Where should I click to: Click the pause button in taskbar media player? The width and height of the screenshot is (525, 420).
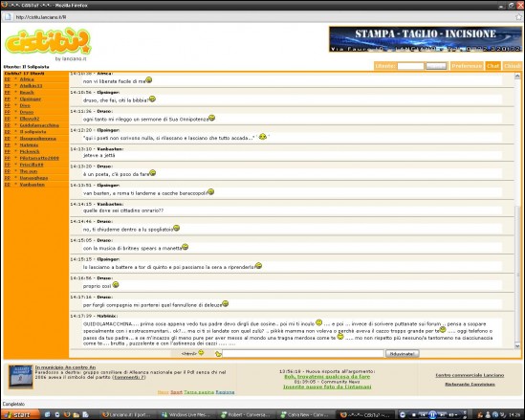432,414
